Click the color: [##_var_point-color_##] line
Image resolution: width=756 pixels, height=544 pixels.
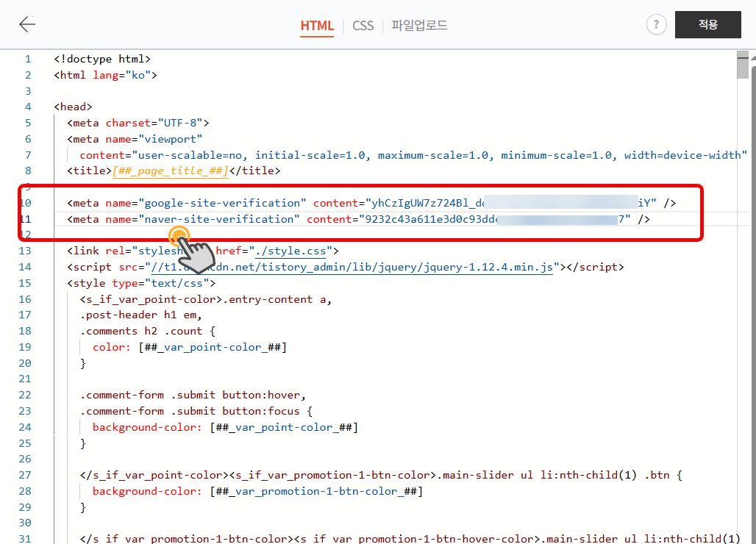pyautogui.click(x=190, y=347)
